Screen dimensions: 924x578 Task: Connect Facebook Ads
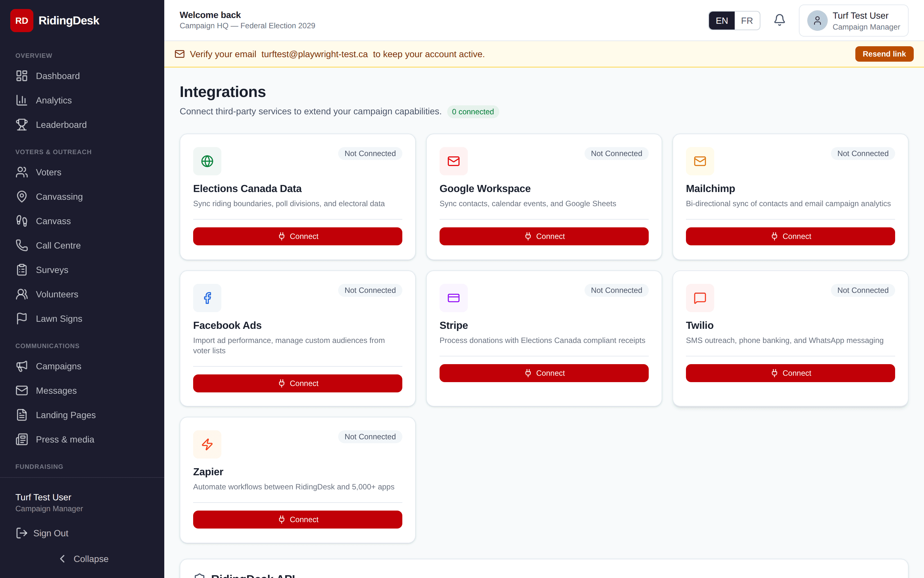pyautogui.click(x=297, y=383)
